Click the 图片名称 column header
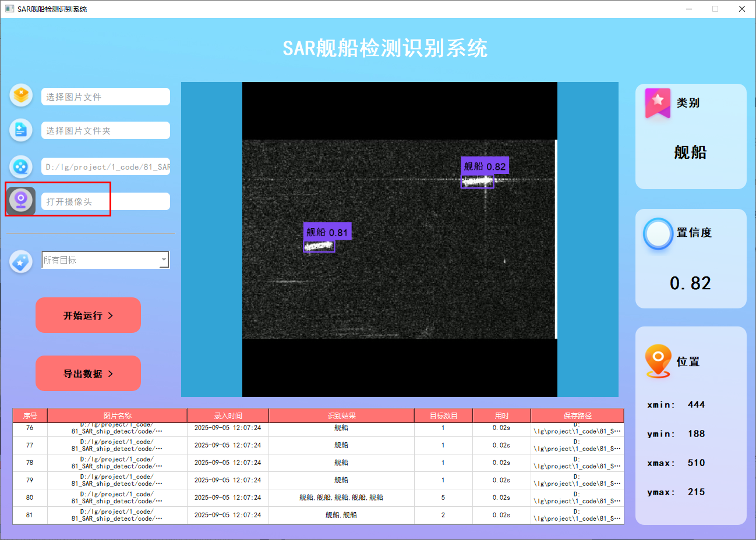This screenshot has width=756, height=540. click(117, 415)
